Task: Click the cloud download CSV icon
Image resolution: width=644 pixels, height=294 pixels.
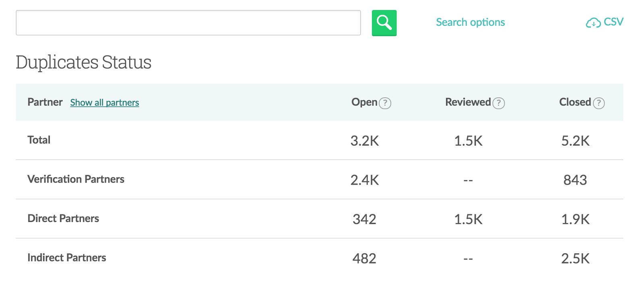Action: tap(593, 23)
